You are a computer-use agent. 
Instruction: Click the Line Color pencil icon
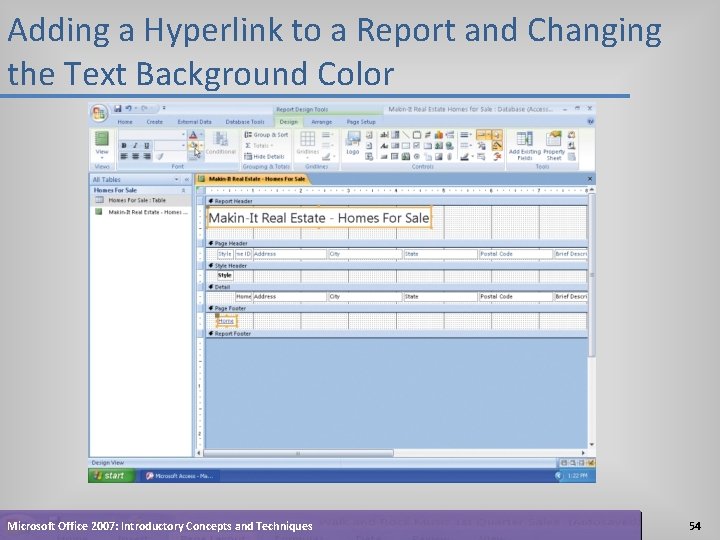pyautogui.click(x=465, y=157)
